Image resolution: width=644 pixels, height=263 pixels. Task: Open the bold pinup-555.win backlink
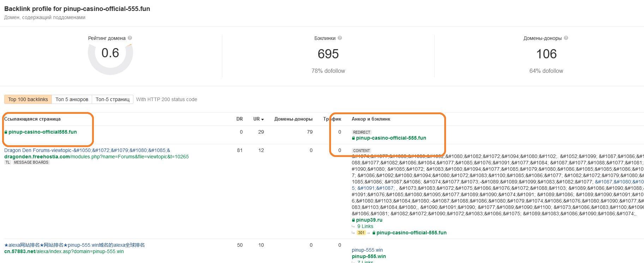pyautogui.click(x=369, y=256)
